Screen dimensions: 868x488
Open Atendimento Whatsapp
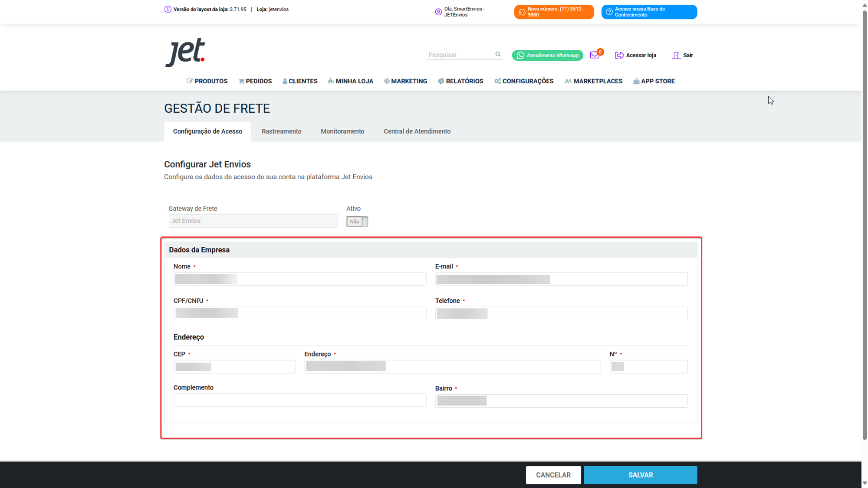click(547, 55)
